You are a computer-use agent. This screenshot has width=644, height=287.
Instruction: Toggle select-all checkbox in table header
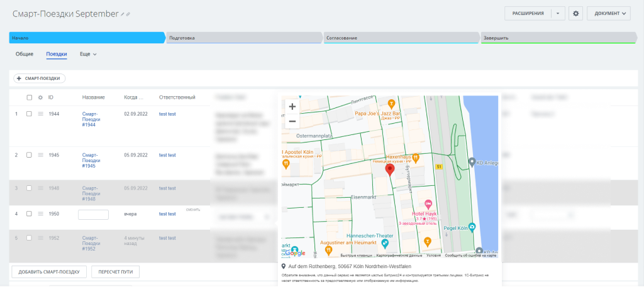click(29, 97)
